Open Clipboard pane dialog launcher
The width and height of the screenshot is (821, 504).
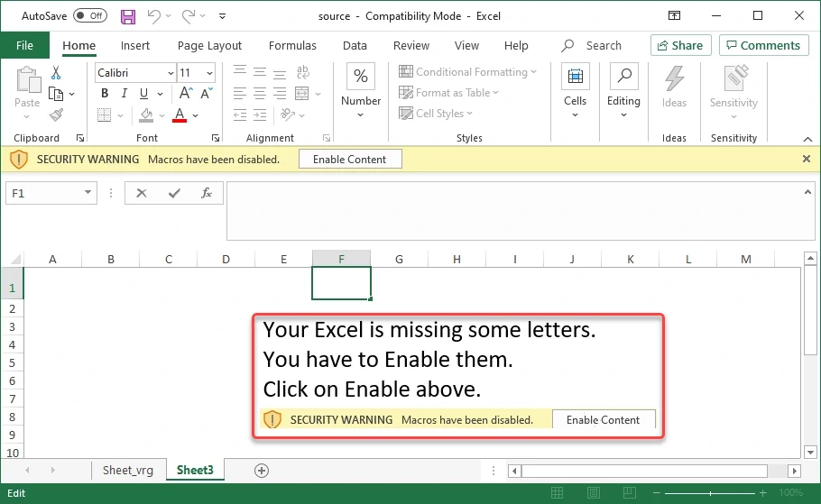coord(80,138)
